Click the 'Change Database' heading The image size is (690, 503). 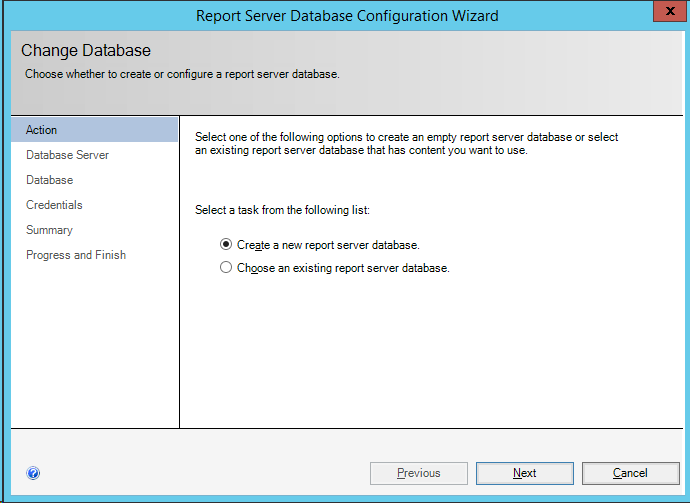coord(86,50)
